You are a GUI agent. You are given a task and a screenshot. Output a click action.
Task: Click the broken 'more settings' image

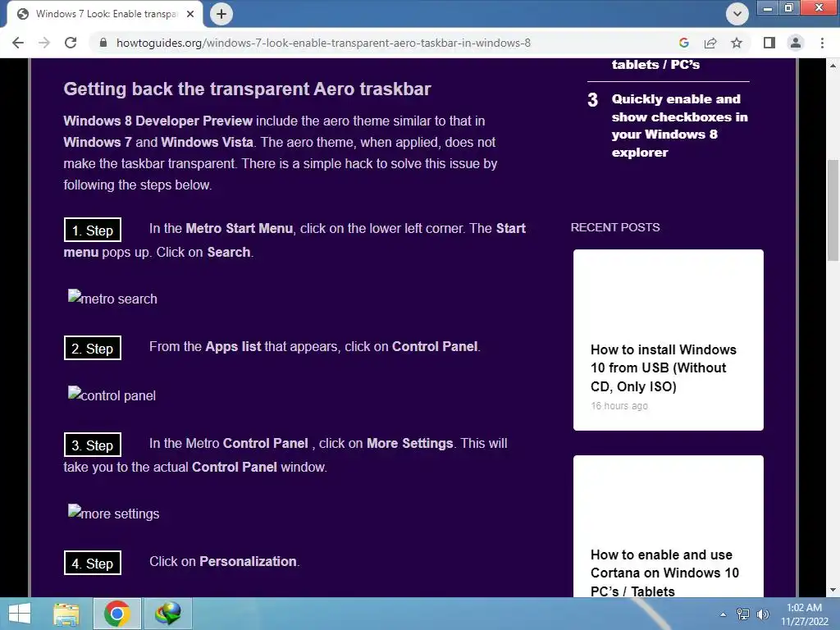[113, 514]
